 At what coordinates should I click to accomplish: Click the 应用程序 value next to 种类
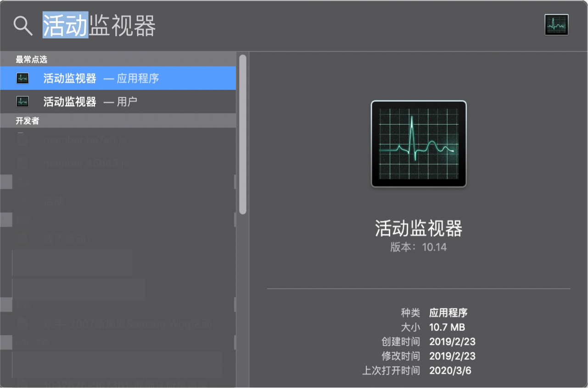click(x=448, y=313)
